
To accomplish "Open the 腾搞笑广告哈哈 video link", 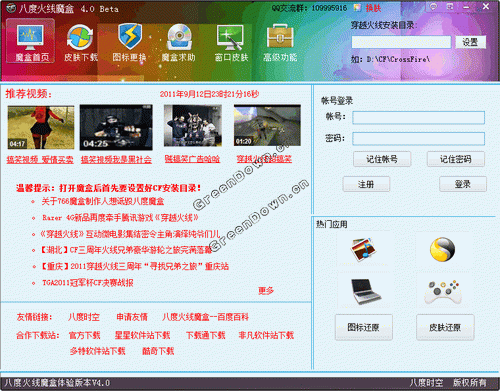I will click(192, 159).
